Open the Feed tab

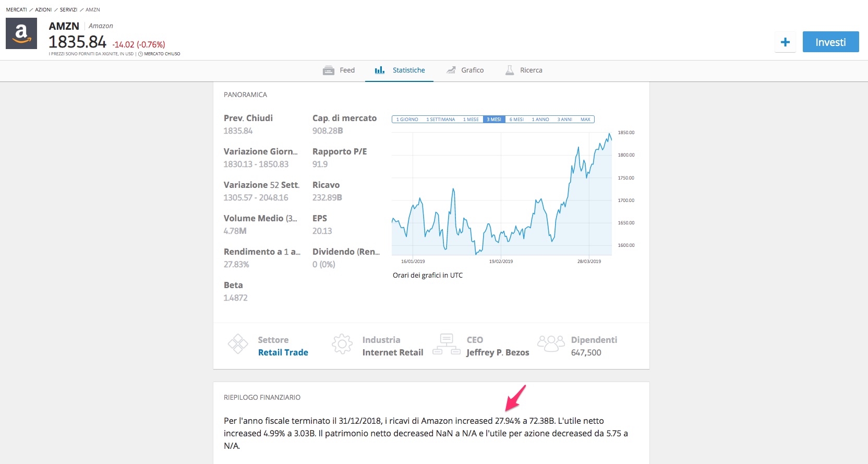[339, 70]
